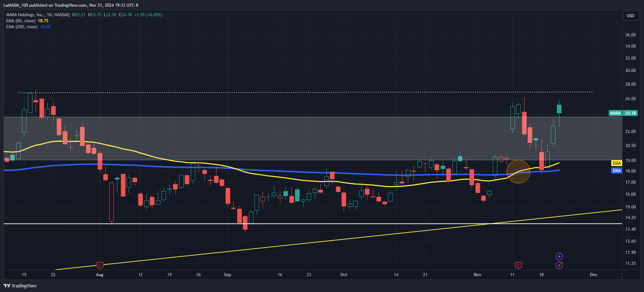Open the purple lightning bolt event icon

pyautogui.click(x=559, y=265)
